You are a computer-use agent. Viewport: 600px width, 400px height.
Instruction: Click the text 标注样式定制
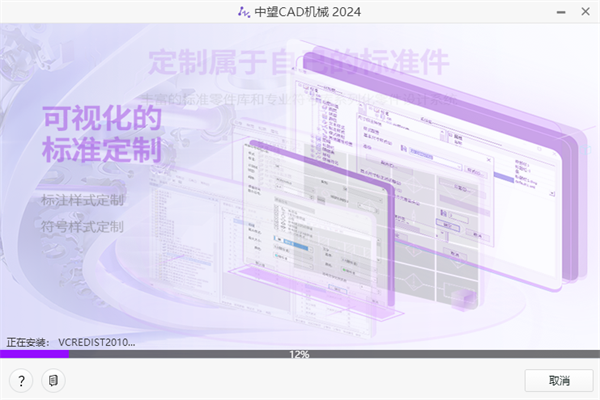(x=82, y=200)
